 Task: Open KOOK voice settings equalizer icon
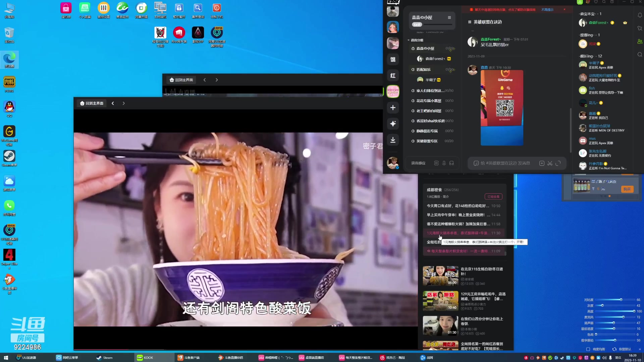(436, 163)
